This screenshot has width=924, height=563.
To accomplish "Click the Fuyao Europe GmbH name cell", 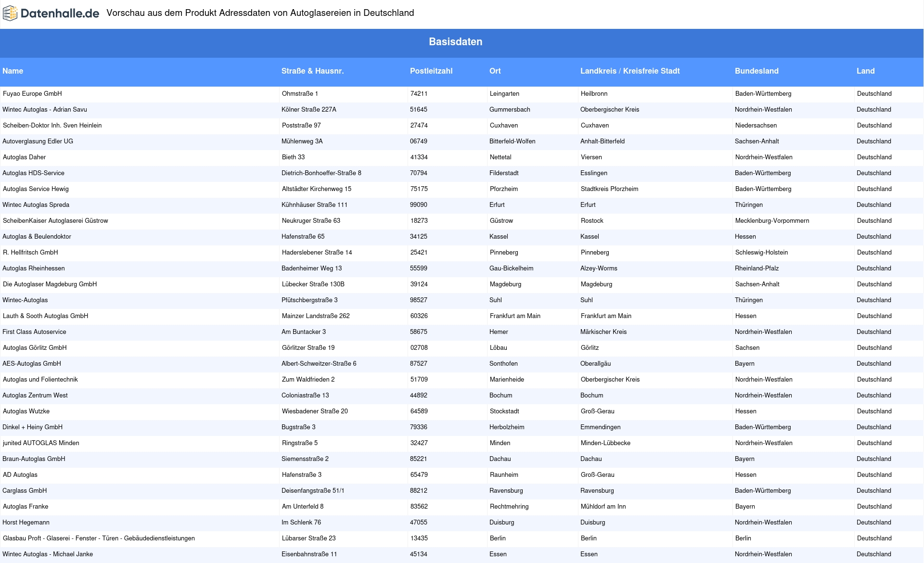I will [x=32, y=94].
